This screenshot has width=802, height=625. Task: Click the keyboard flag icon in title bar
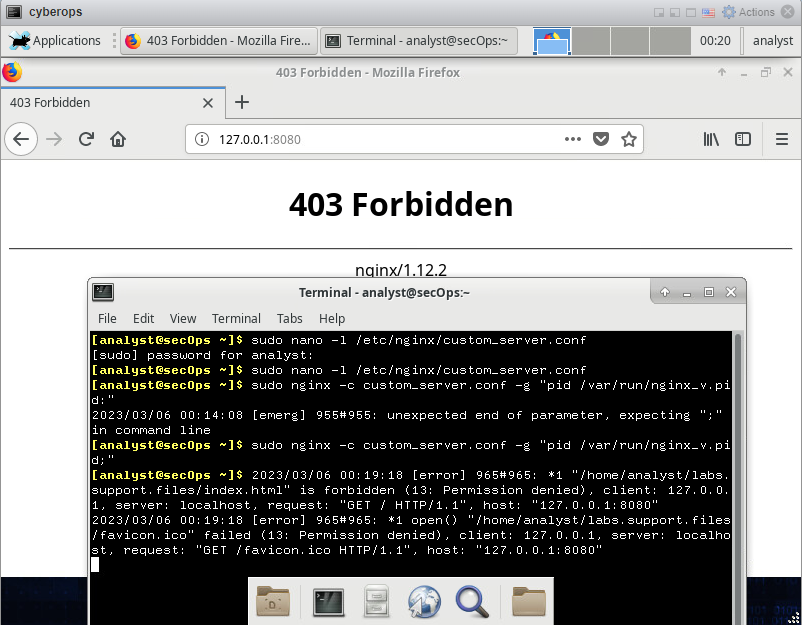(708, 12)
